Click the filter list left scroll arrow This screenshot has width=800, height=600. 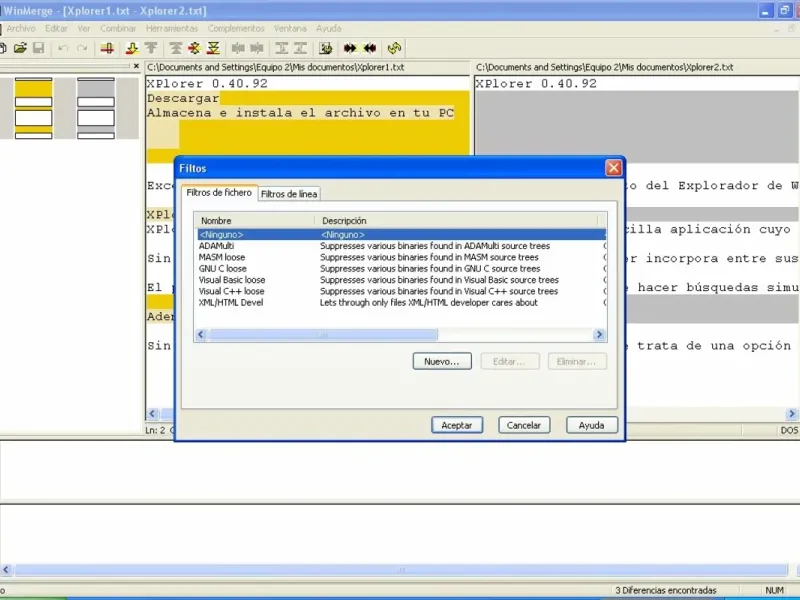201,335
